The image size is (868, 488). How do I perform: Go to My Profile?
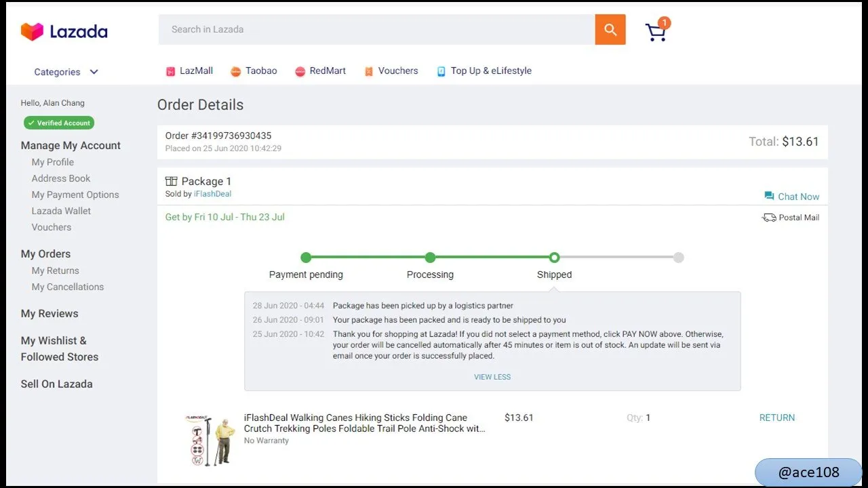click(x=53, y=162)
